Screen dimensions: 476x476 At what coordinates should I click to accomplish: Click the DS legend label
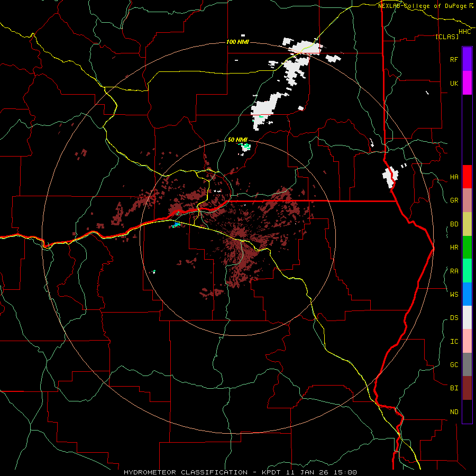pyautogui.click(x=454, y=318)
